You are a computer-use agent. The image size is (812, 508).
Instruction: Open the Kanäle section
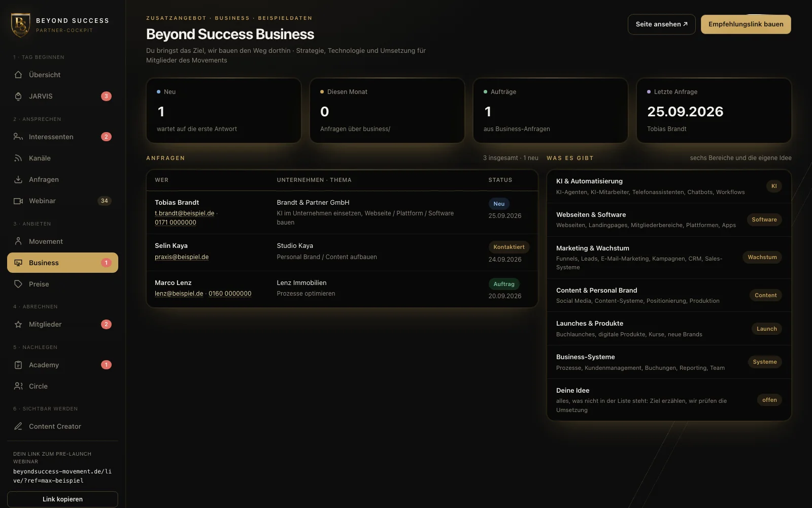coord(62,158)
